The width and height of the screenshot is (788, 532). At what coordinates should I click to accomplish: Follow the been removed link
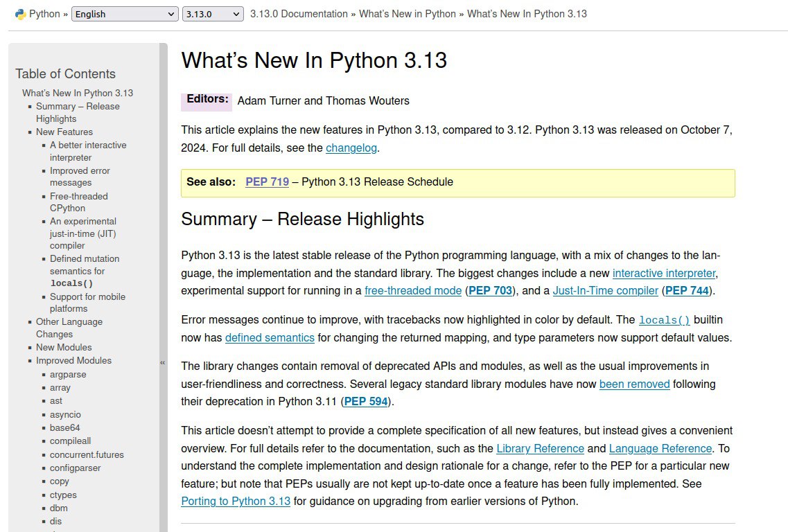click(634, 384)
